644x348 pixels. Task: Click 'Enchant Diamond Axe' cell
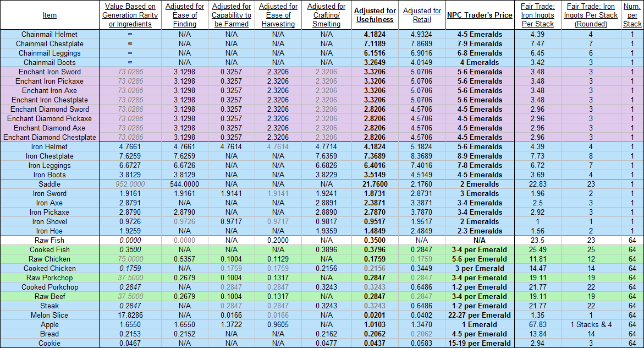[x=49, y=128]
